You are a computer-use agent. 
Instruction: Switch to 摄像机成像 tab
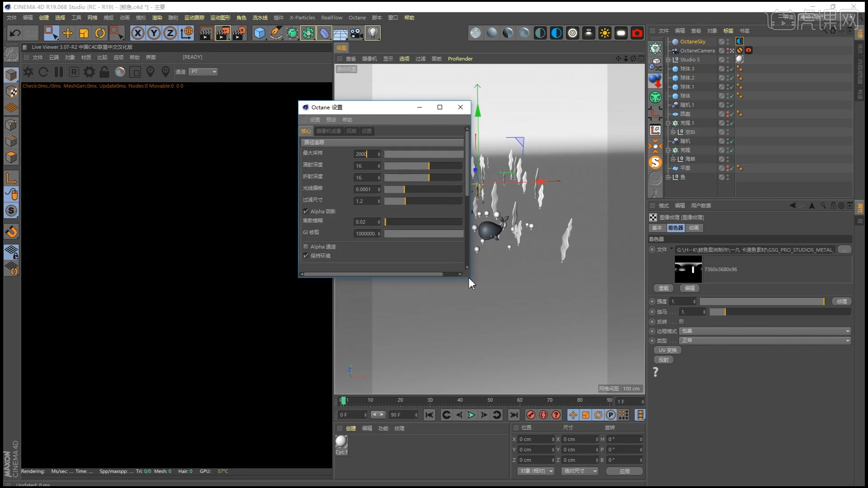coord(329,131)
